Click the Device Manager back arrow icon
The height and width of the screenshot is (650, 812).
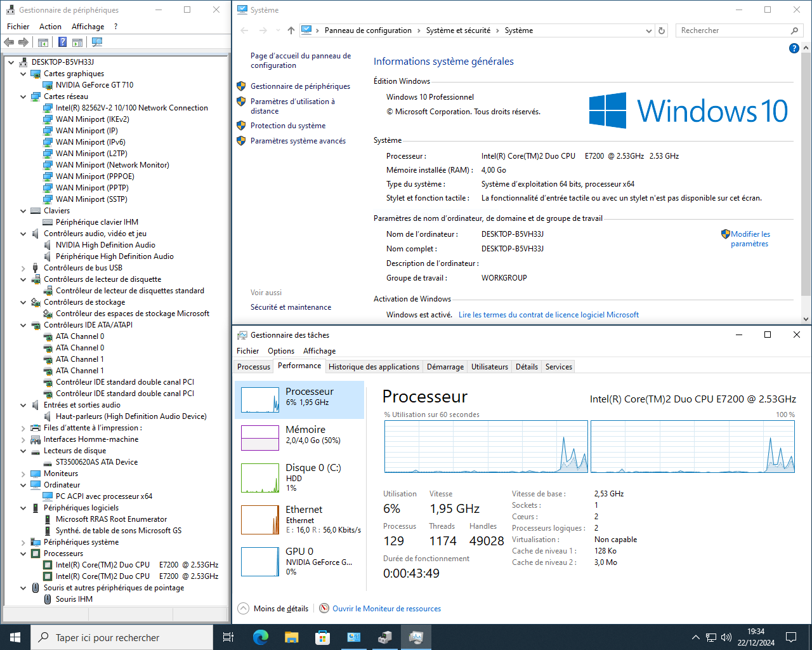point(9,42)
